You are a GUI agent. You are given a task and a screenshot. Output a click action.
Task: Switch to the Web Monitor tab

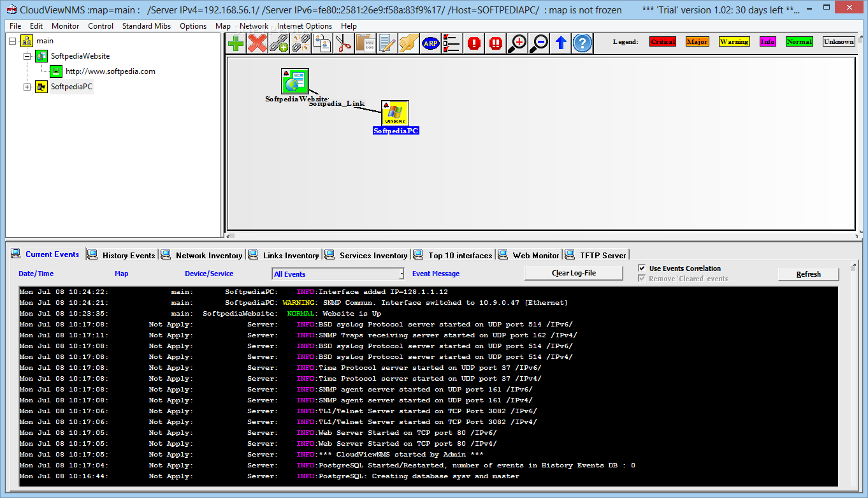(529, 255)
